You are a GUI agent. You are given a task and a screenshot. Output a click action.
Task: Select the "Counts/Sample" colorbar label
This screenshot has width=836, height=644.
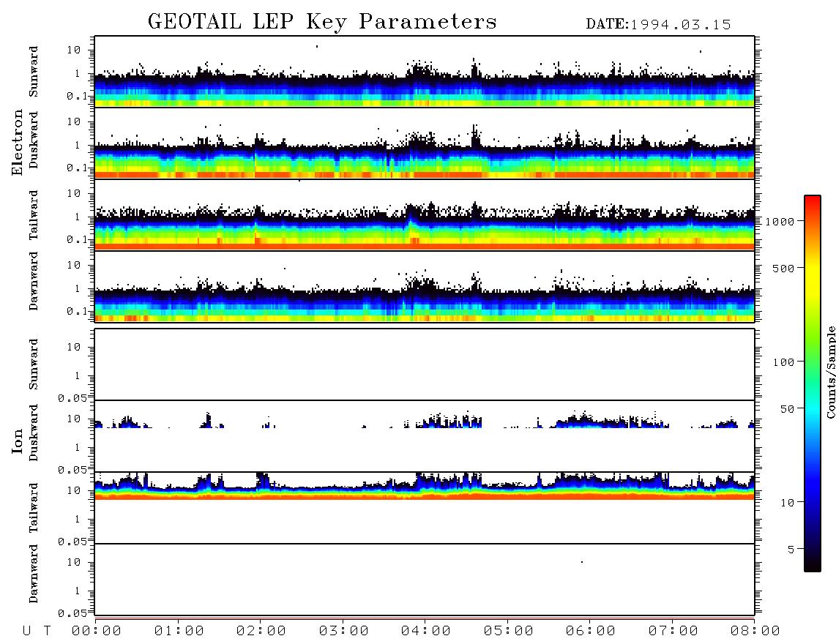tap(830, 372)
